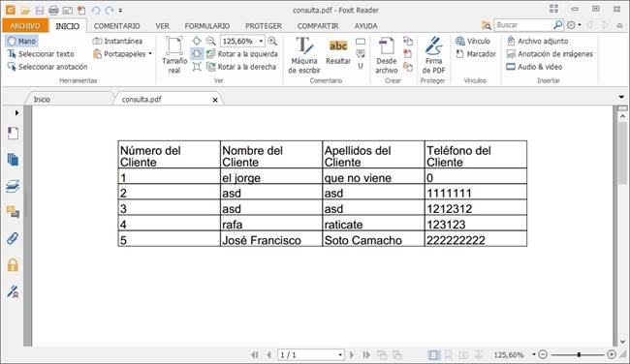Click the plus button right of zoom slider

[612, 354]
